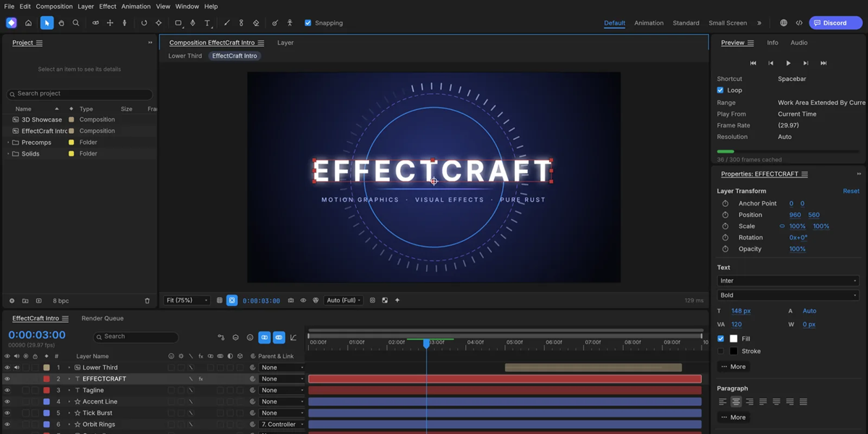Open parent dropdown for Tagline layer

(x=282, y=391)
